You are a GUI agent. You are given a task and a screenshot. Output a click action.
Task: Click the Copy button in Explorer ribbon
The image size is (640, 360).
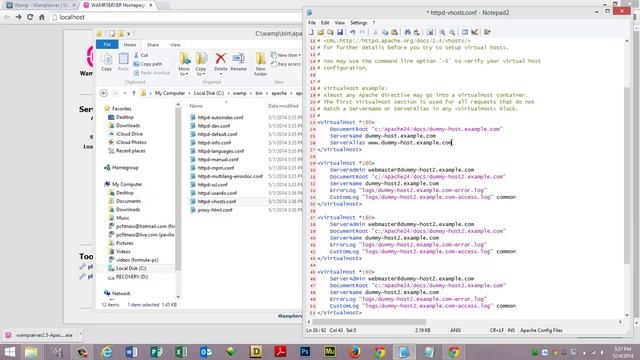107,62
